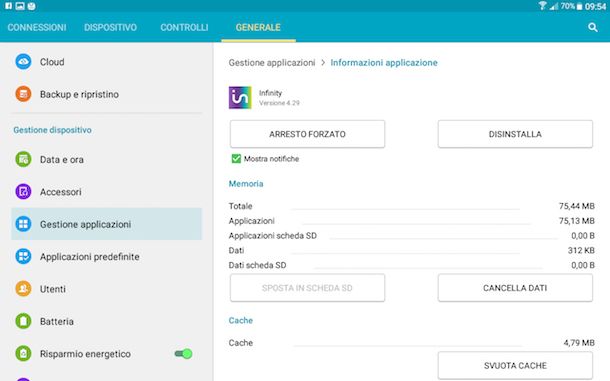Open the Cloud settings row
This screenshot has height=381, width=610.
(x=107, y=61)
